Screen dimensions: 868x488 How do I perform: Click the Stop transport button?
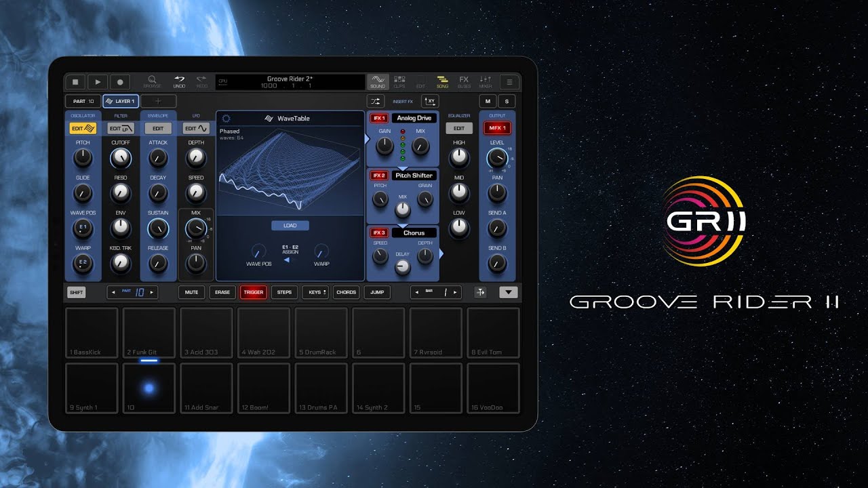tap(75, 82)
